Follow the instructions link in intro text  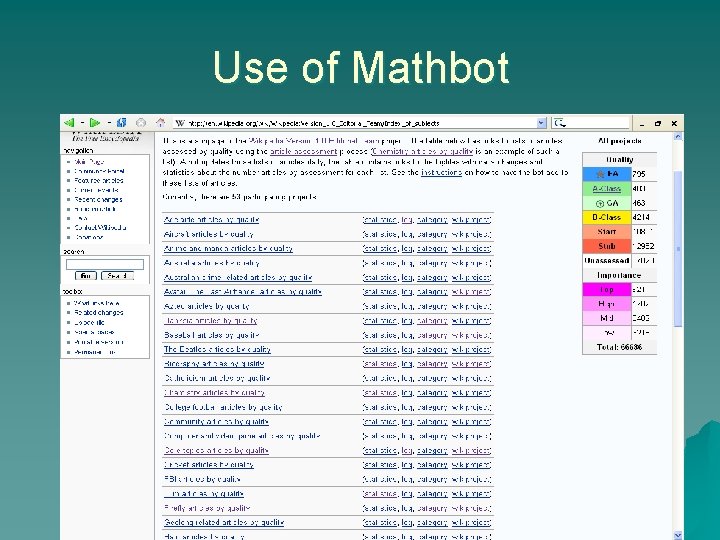click(x=441, y=172)
